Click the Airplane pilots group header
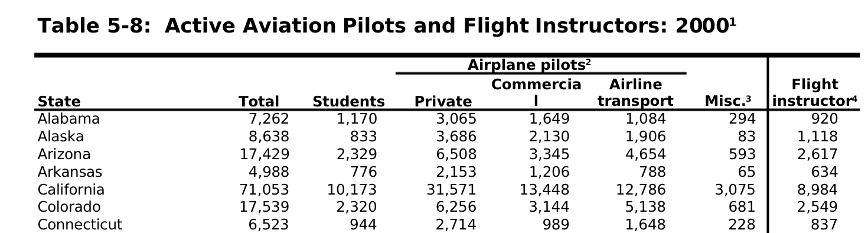Screen dimensions: 868x233 [x=529, y=65]
